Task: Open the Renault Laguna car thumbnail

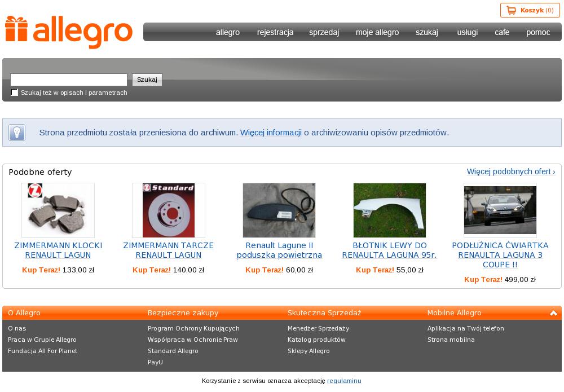Action: pyautogui.click(x=500, y=210)
